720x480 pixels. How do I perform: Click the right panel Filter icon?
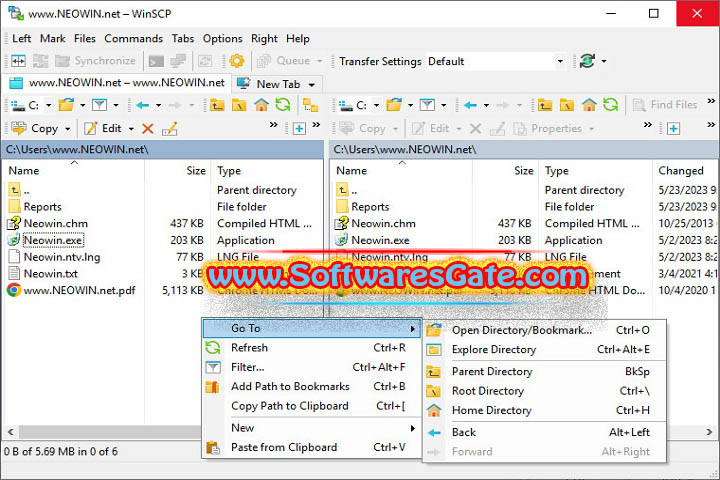coord(427,105)
